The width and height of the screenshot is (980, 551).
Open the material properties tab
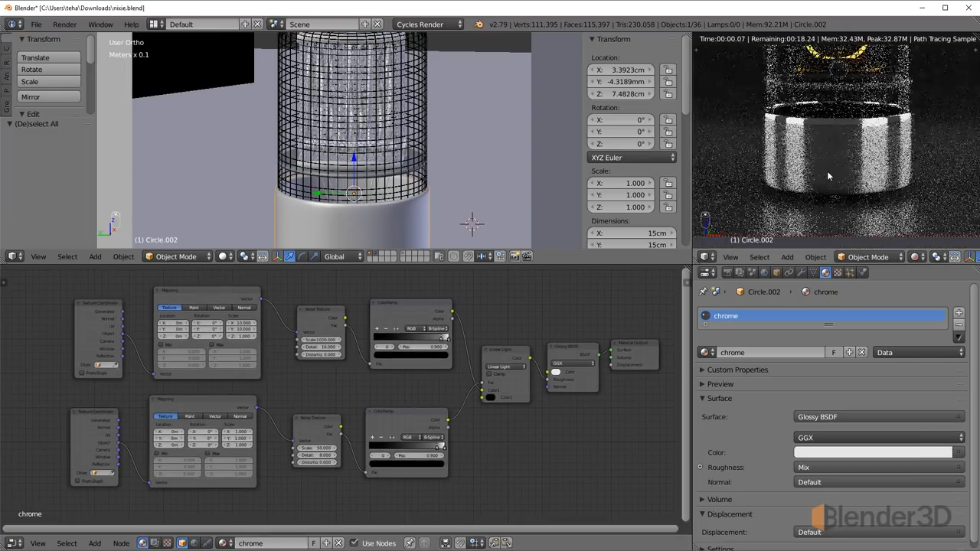[826, 272]
